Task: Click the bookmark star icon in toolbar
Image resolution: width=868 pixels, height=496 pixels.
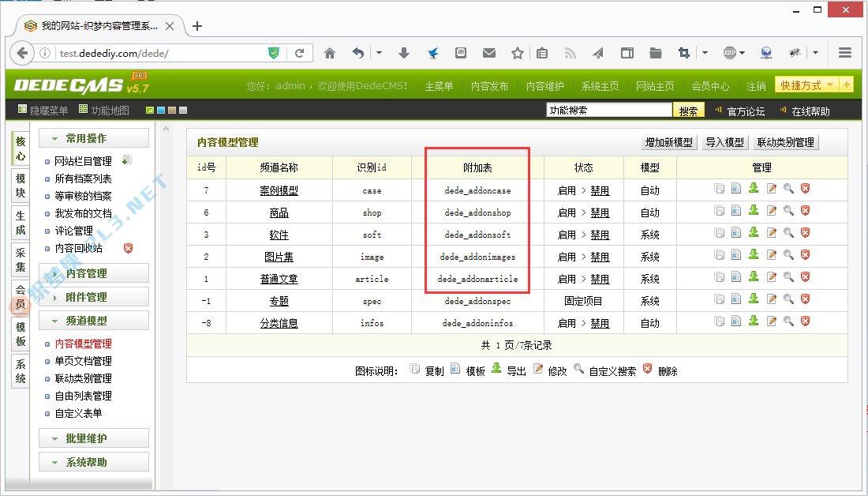Action: pyautogui.click(x=517, y=53)
